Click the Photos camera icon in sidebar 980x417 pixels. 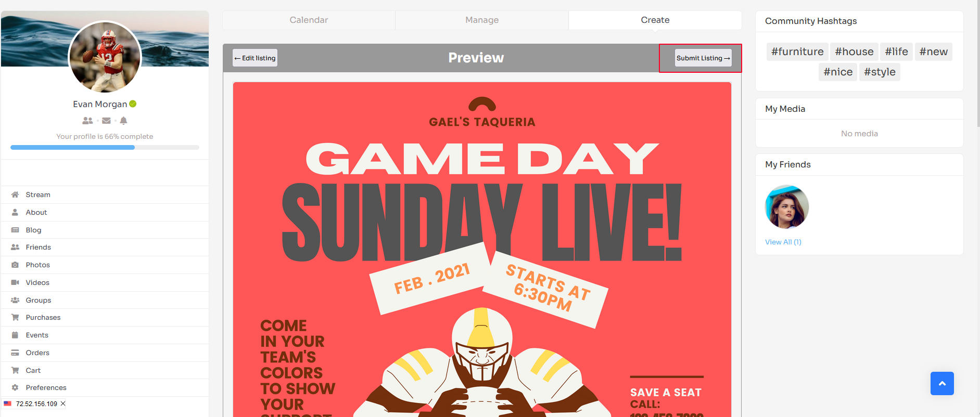point(15,265)
